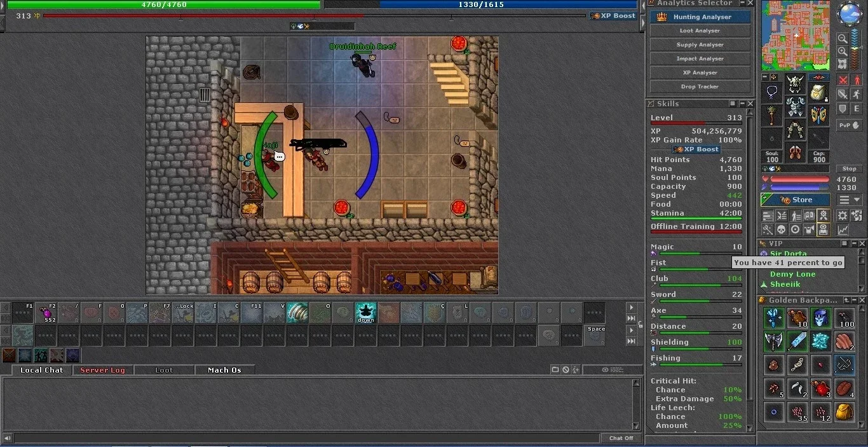Select the cyan crystal item in Golden Backpack

(820, 341)
